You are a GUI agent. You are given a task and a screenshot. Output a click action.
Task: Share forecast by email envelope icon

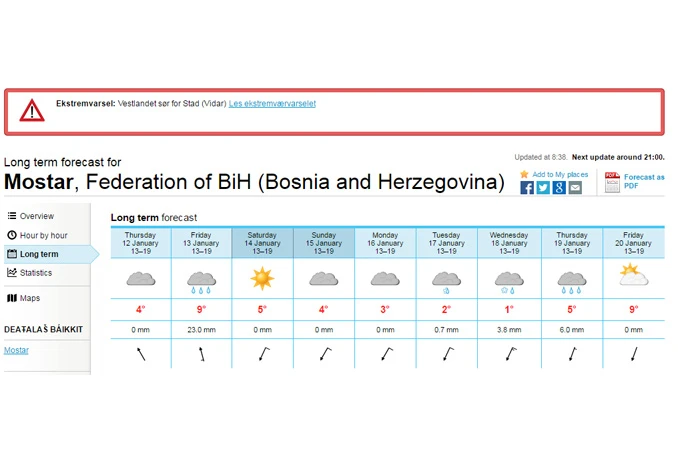pos(575,187)
